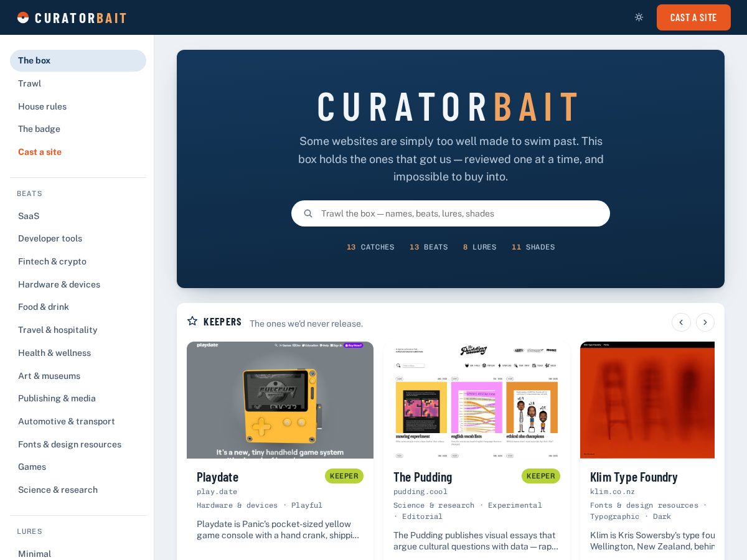Toggle the light/dark theme sun icon
This screenshot has width=747, height=560.
639,17
